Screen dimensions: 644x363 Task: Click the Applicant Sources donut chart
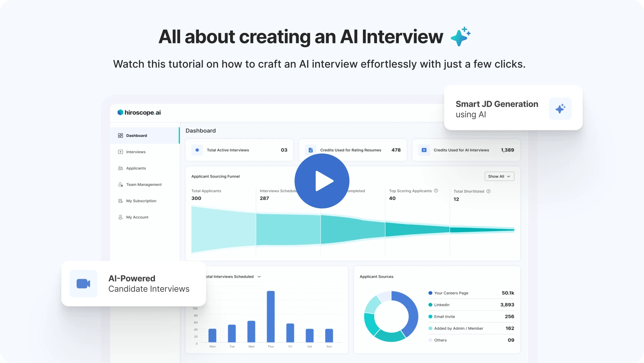(x=391, y=316)
